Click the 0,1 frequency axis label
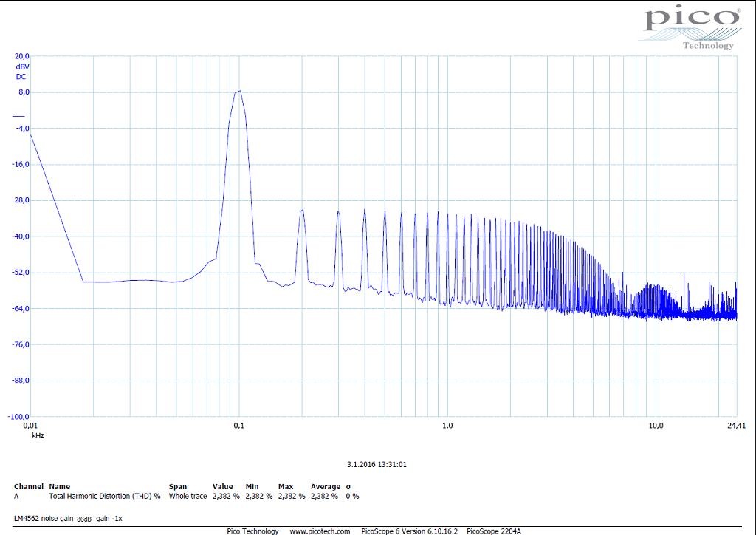 pos(238,426)
